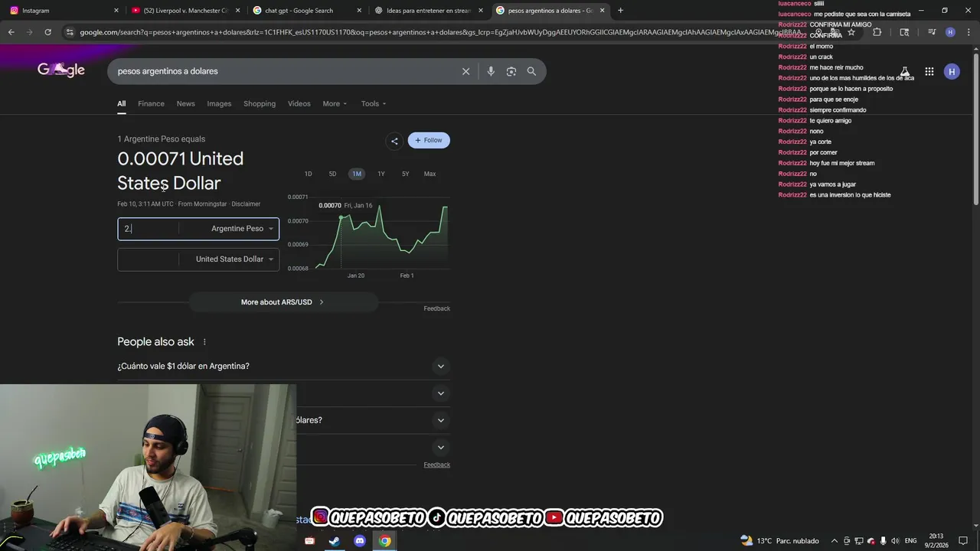Switch to chat gpt Google Search tab
The height and width of the screenshot is (551, 980).
click(x=306, y=11)
